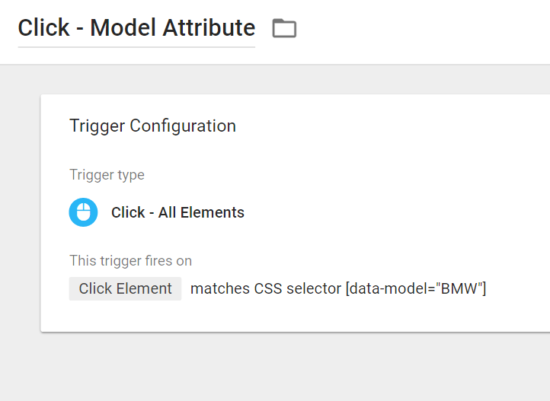
Task: Select the [data-model="BMW"] selector value
Action: coord(416,289)
